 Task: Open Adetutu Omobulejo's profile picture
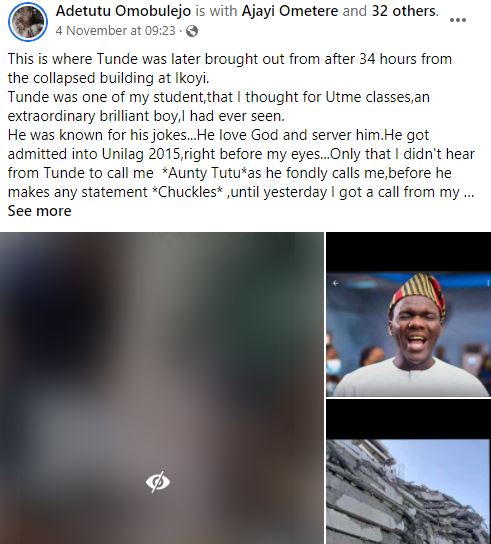tap(28, 22)
